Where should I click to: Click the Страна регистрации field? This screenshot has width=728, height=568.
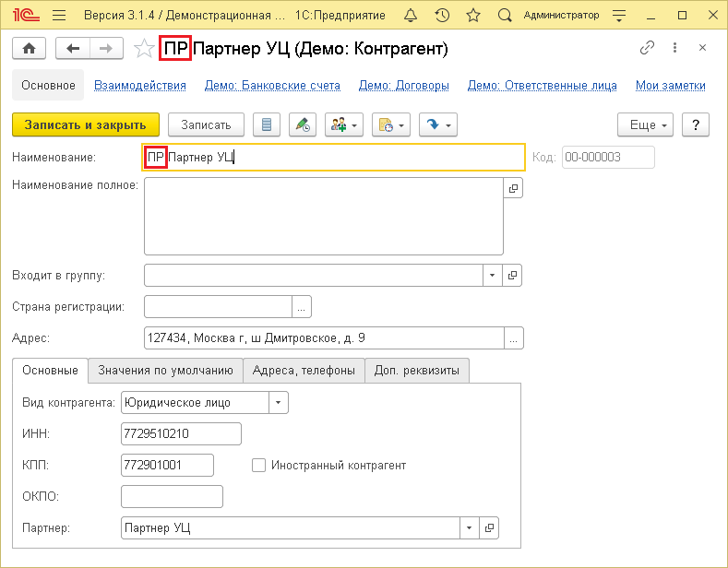(218, 307)
